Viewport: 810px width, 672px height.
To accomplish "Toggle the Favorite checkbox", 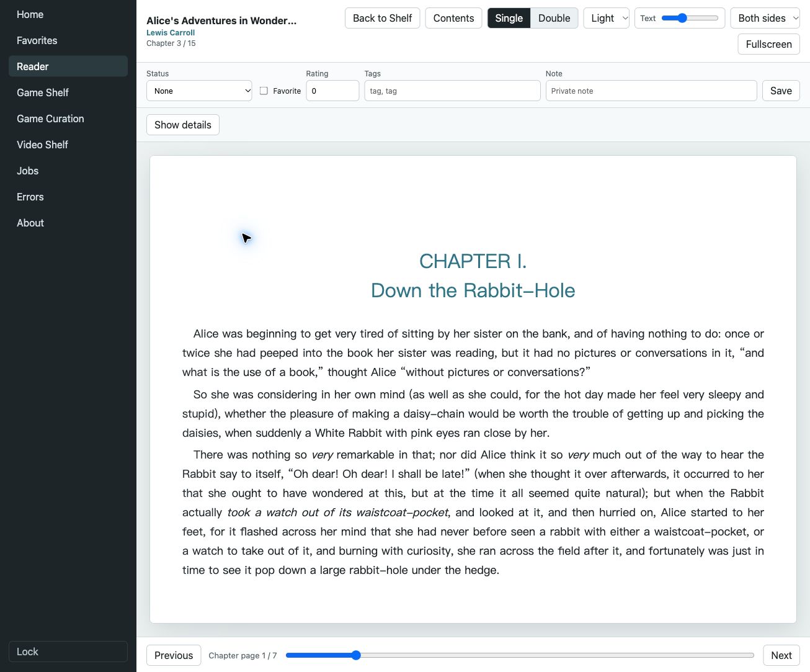I will pos(264,91).
